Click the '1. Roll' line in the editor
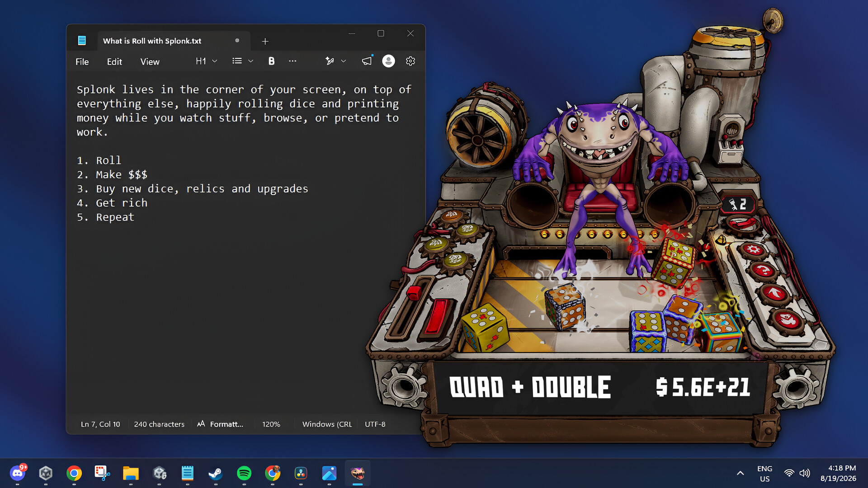 click(99, 160)
